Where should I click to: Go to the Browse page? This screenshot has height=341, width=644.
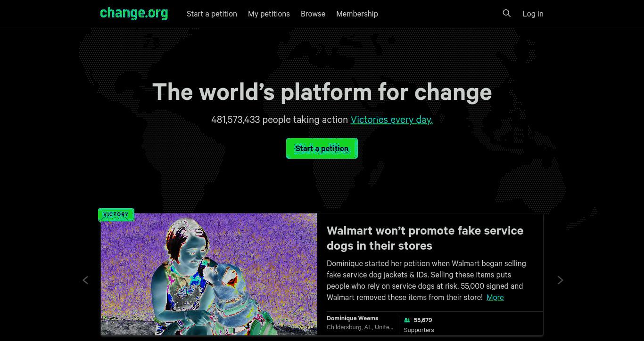coord(313,14)
